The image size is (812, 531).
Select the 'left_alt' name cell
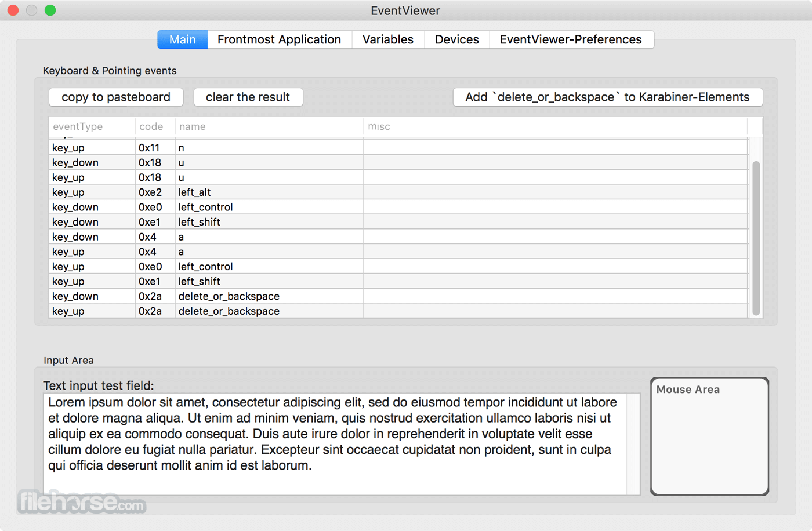269,192
